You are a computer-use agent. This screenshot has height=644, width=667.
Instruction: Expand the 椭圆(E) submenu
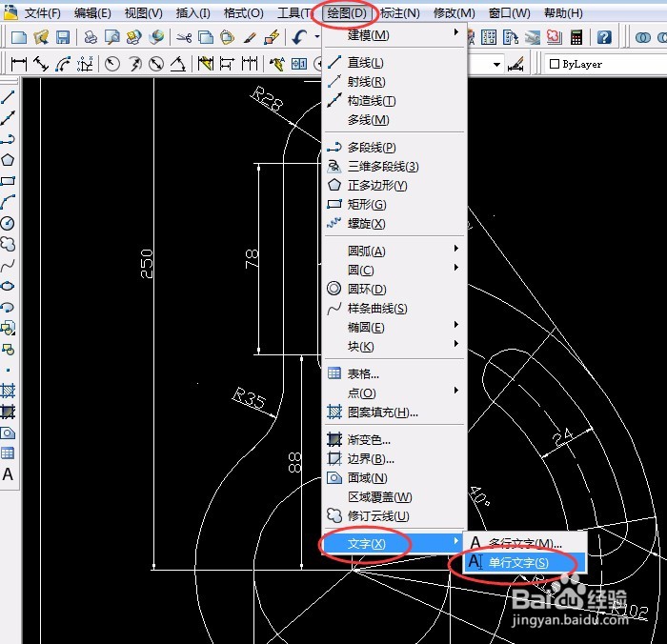click(x=456, y=325)
